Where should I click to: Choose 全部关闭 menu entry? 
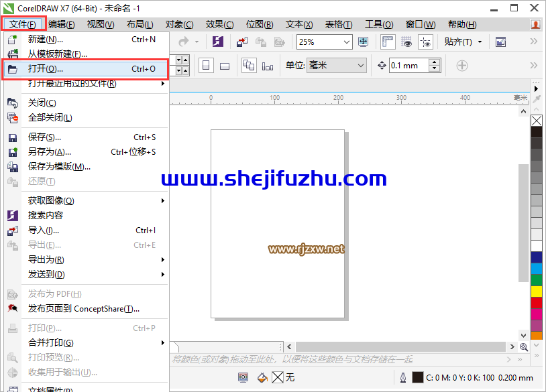87,117
